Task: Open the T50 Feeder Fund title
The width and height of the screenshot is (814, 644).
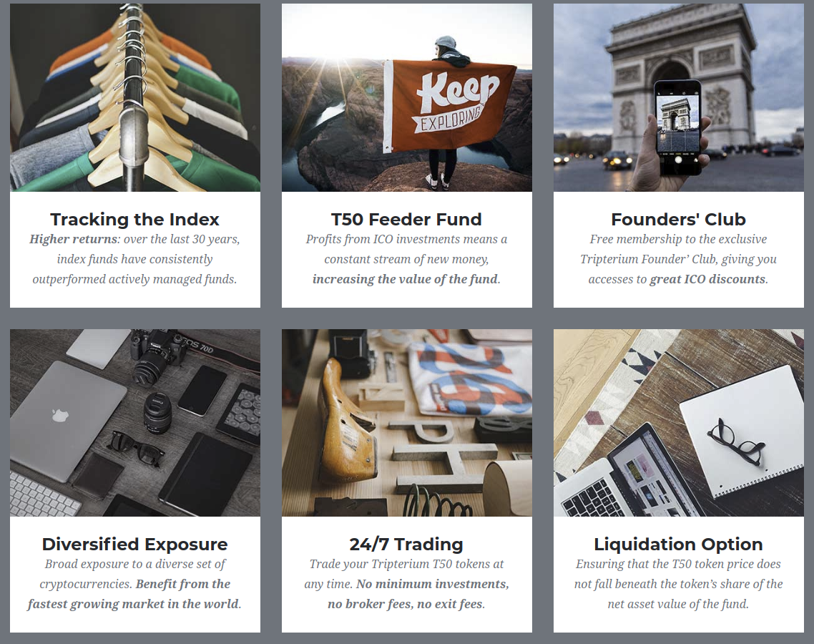Action: click(406, 219)
